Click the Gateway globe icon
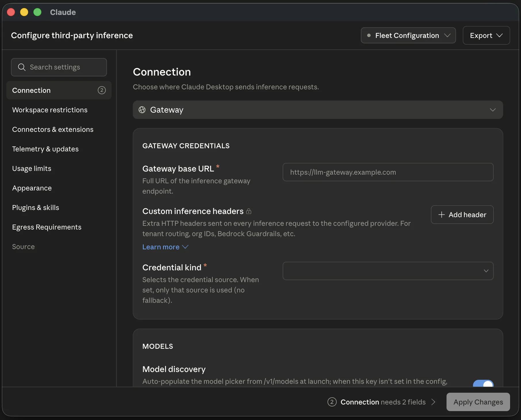 [142, 110]
